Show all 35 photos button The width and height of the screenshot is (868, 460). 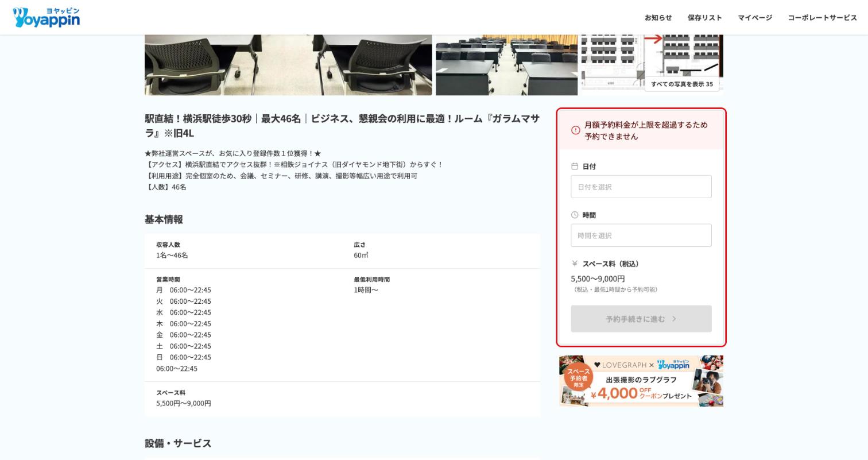click(x=682, y=84)
